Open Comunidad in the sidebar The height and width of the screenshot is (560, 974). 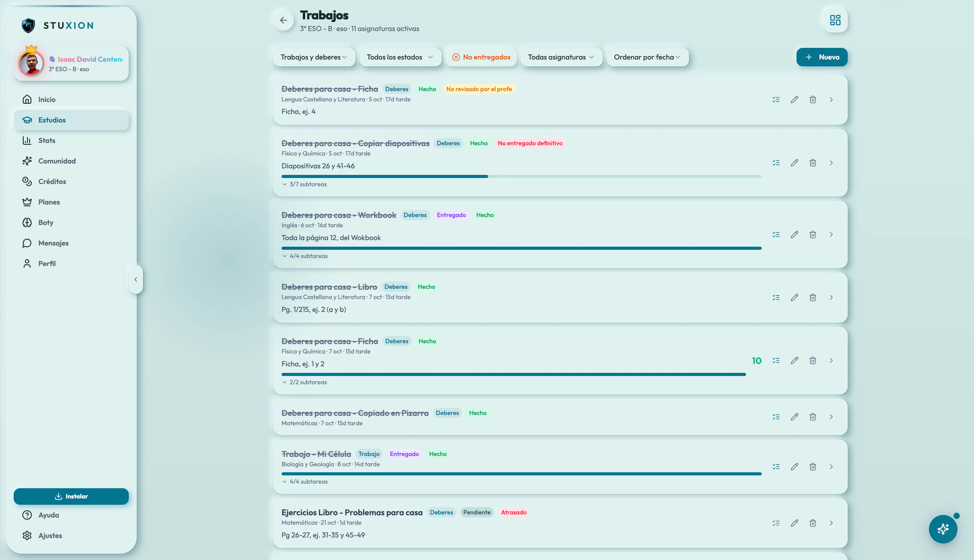click(71, 161)
